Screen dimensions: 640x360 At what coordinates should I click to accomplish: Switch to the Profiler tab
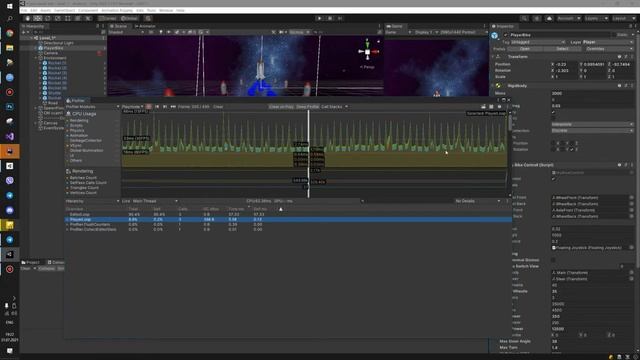[76, 100]
